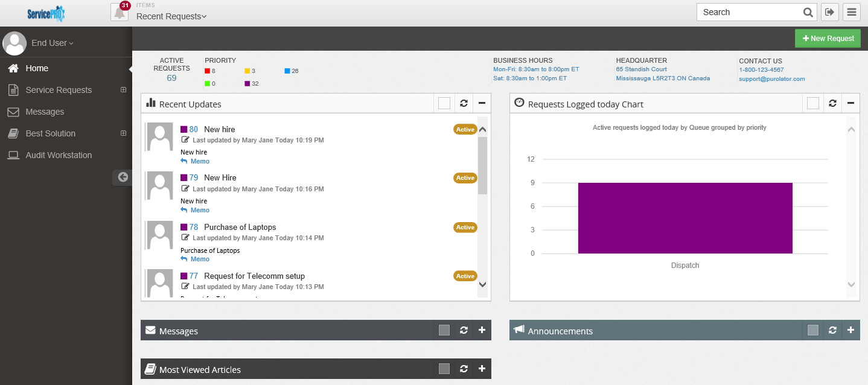
Task: Expand the Service Requests sidebar item
Action: click(123, 89)
